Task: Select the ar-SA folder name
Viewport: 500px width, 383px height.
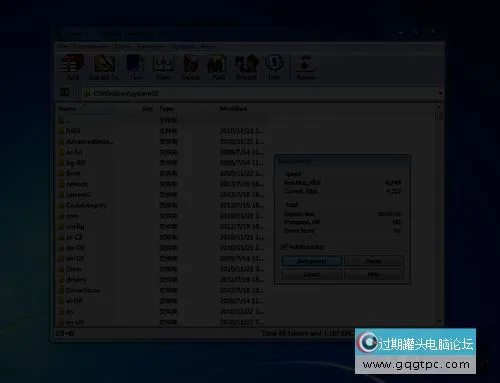Action: [74, 152]
